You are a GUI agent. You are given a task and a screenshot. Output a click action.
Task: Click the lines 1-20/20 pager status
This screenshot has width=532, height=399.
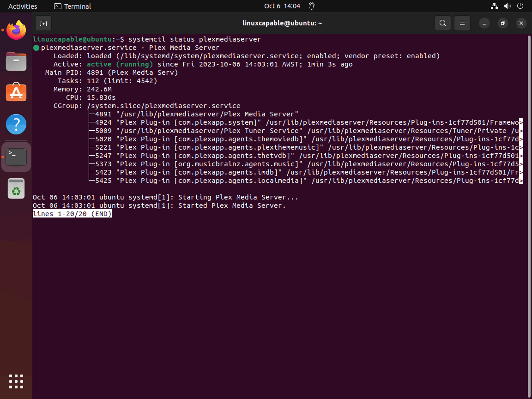click(x=72, y=213)
